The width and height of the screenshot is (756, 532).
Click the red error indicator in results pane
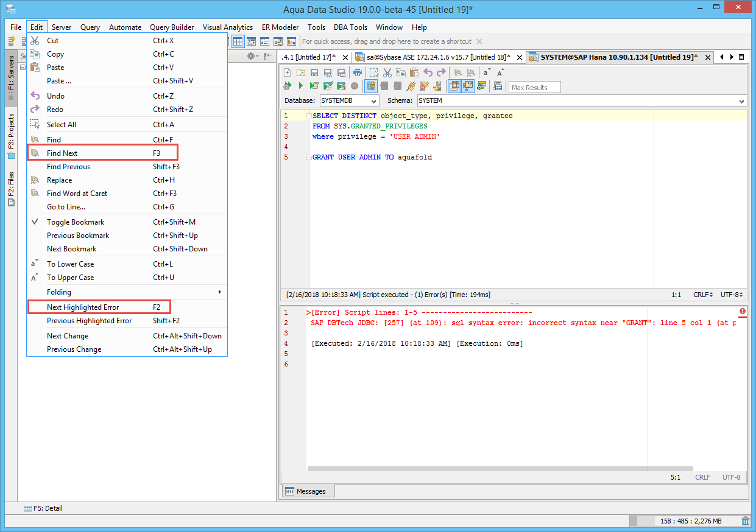tap(742, 312)
